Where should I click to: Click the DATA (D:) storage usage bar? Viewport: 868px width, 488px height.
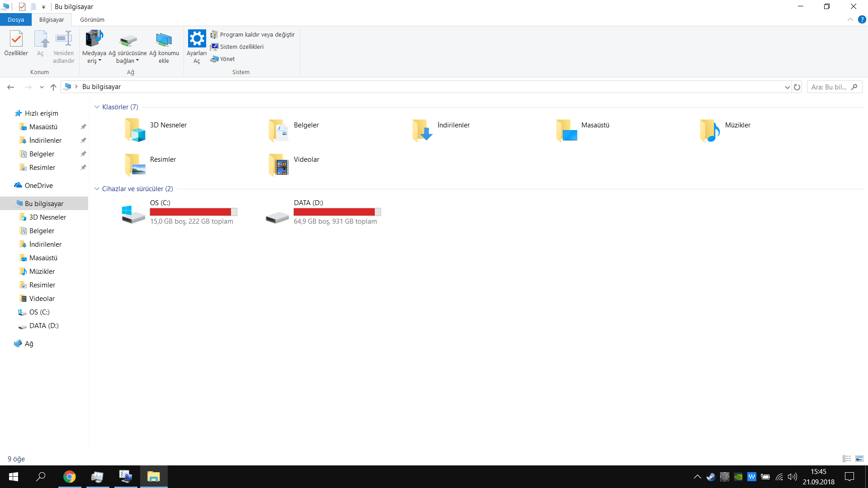click(337, 212)
